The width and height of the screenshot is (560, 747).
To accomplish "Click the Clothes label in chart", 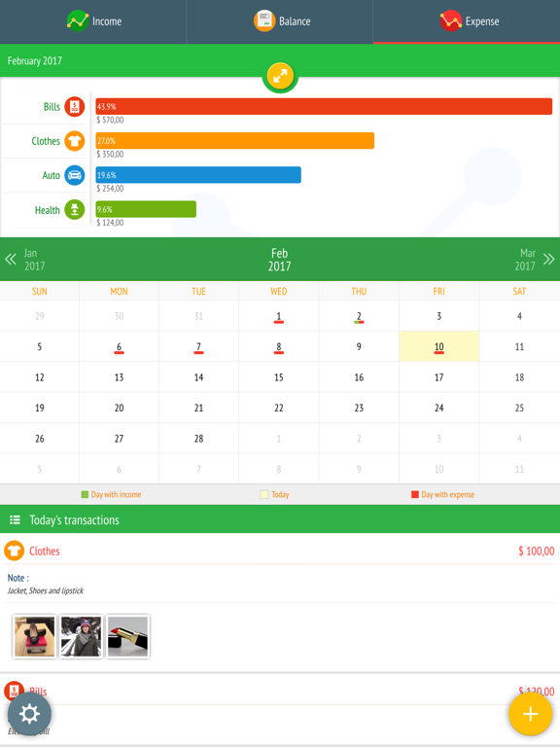I will tap(46, 141).
